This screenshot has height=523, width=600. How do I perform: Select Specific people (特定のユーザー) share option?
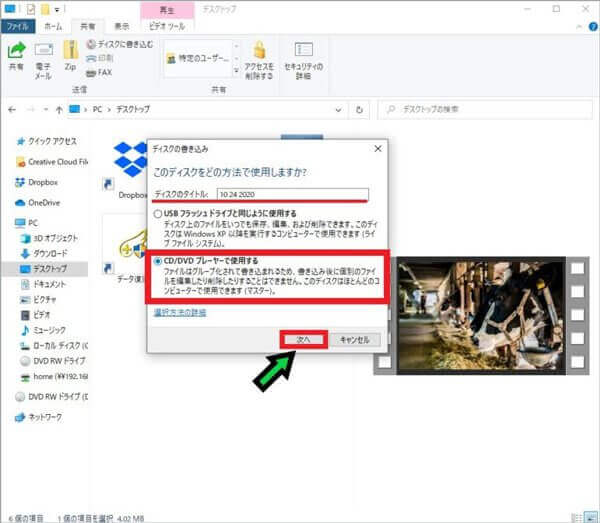click(x=198, y=59)
